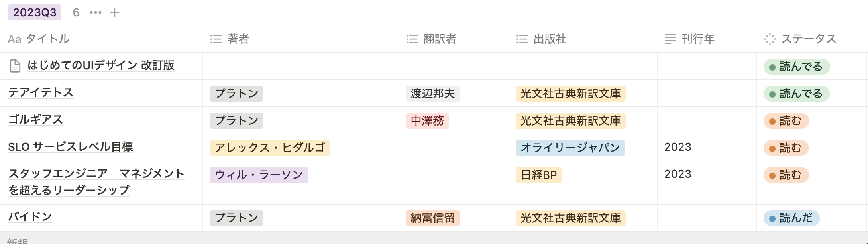Open the スタッフエンジニア page title
The width and height of the screenshot is (868, 244).
coord(96,174)
